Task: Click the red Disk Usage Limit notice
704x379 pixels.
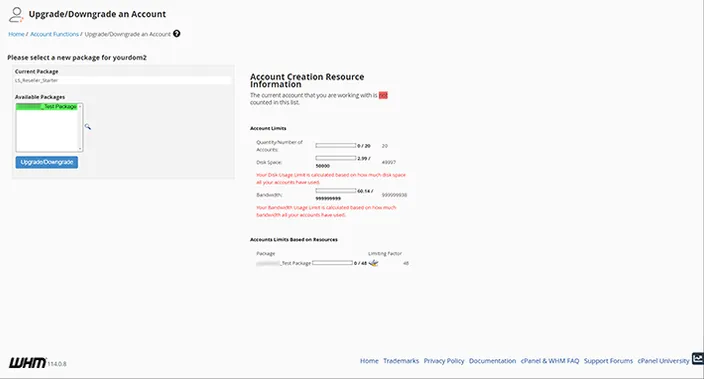Action: (x=331, y=179)
